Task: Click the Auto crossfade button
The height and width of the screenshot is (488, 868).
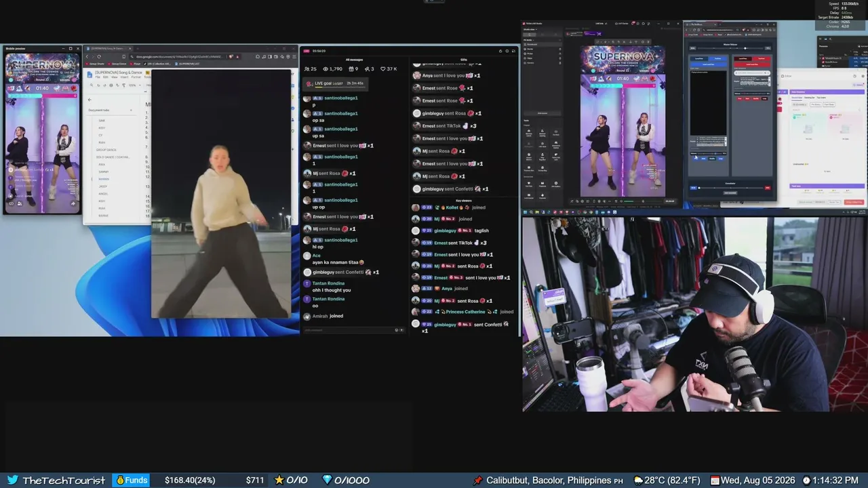Action: [730, 192]
